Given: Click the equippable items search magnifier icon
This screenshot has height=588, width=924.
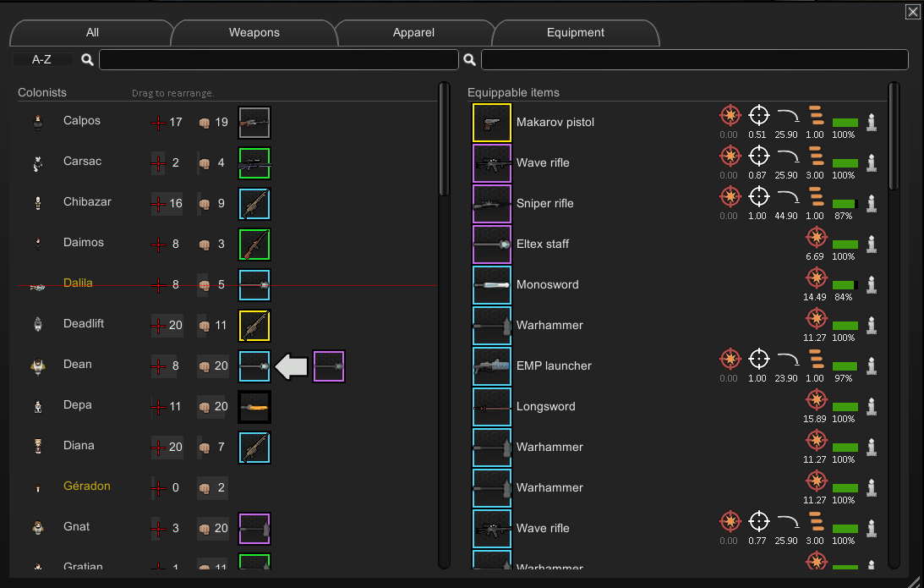Looking at the screenshot, I should click(x=470, y=59).
